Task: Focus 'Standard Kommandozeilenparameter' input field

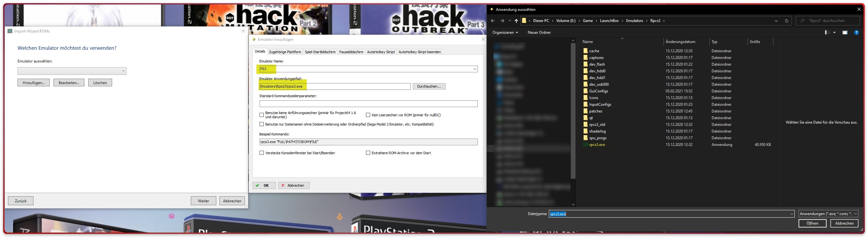Action: [368, 104]
